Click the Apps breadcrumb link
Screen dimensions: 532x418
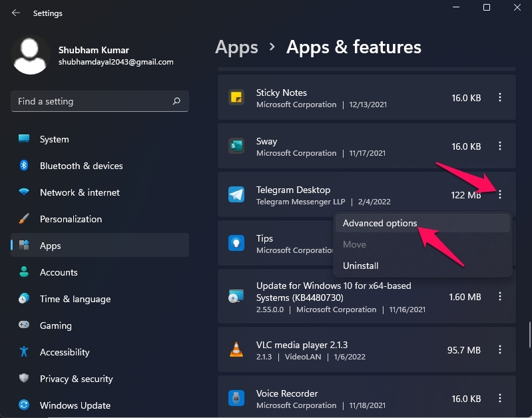236,47
